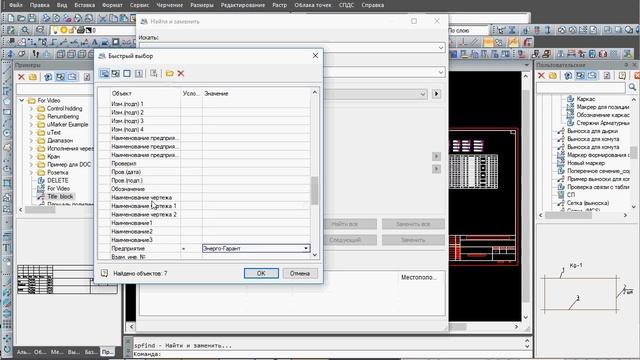This screenshot has height=360, width=640.
Task: Click first selection-mode icon in Быстрый выбор toolbar
Action: (104, 73)
